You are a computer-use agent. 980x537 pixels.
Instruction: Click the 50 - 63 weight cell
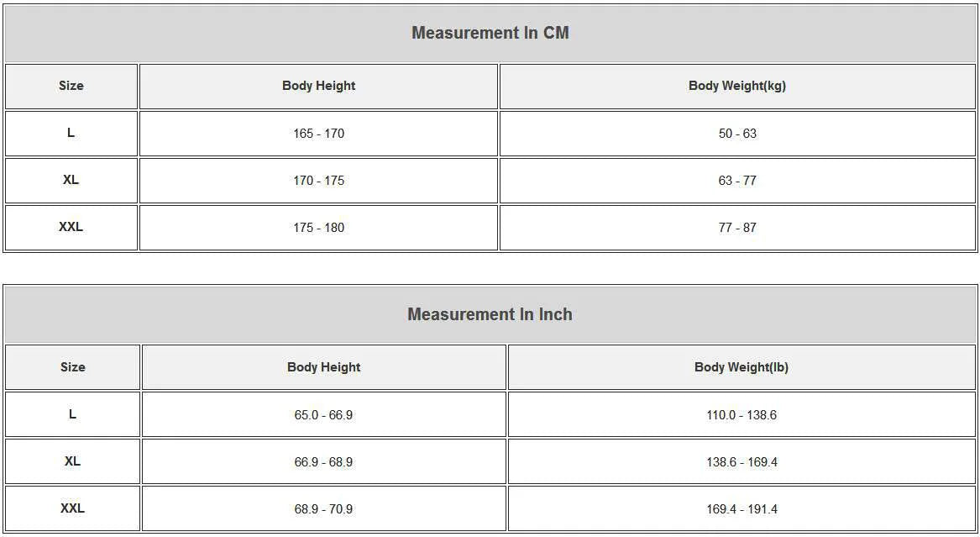tap(737, 133)
